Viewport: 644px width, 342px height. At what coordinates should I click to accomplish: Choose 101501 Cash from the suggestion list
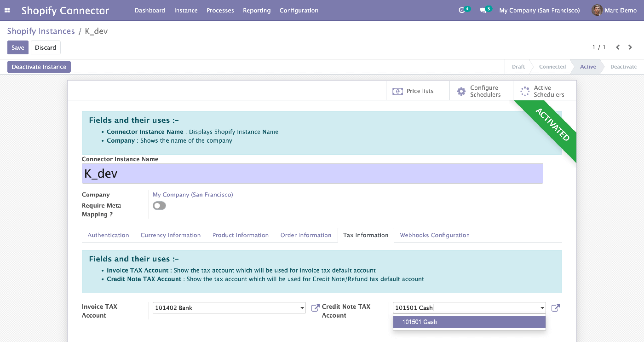[x=469, y=322]
